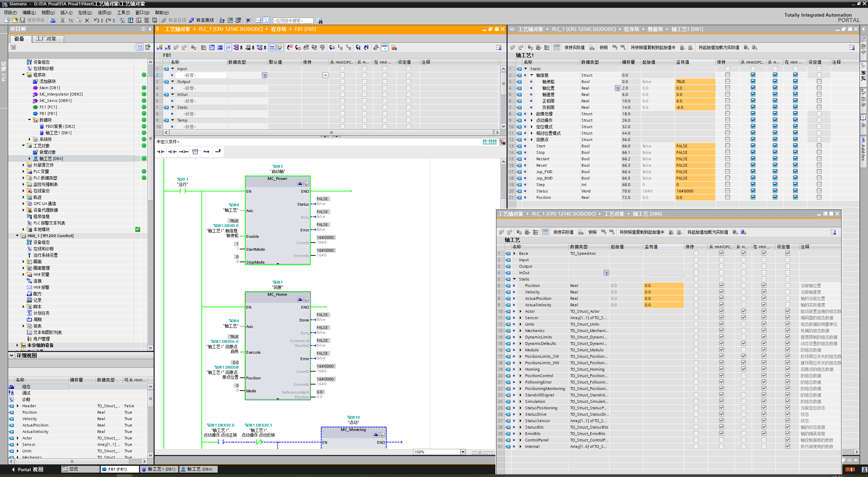Expand 故障处理 struct in 轴工艺1 table
The width and height of the screenshot is (868, 477).
532,114
